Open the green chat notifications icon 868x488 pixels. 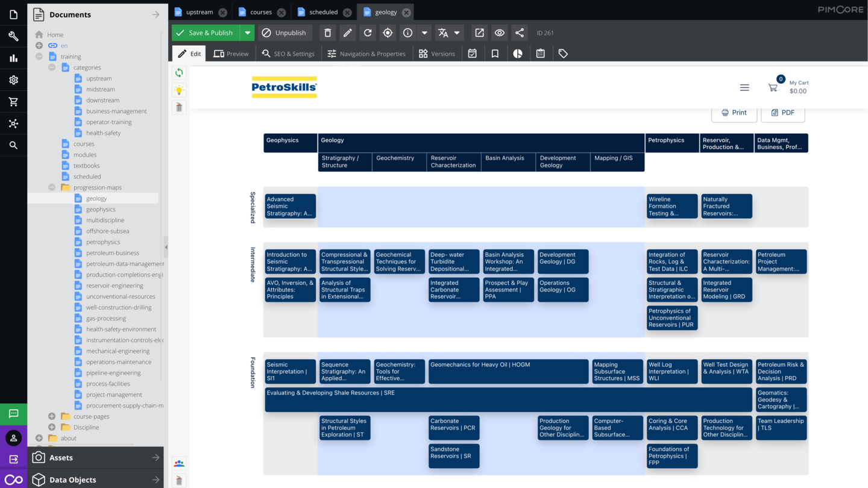click(x=13, y=414)
